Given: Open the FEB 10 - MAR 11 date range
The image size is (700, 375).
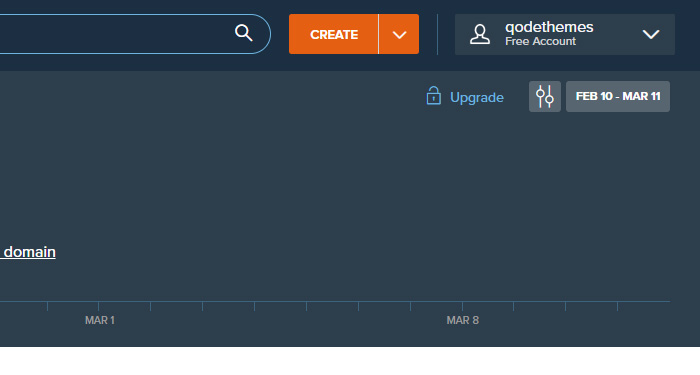Looking at the screenshot, I should click(x=618, y=96).
